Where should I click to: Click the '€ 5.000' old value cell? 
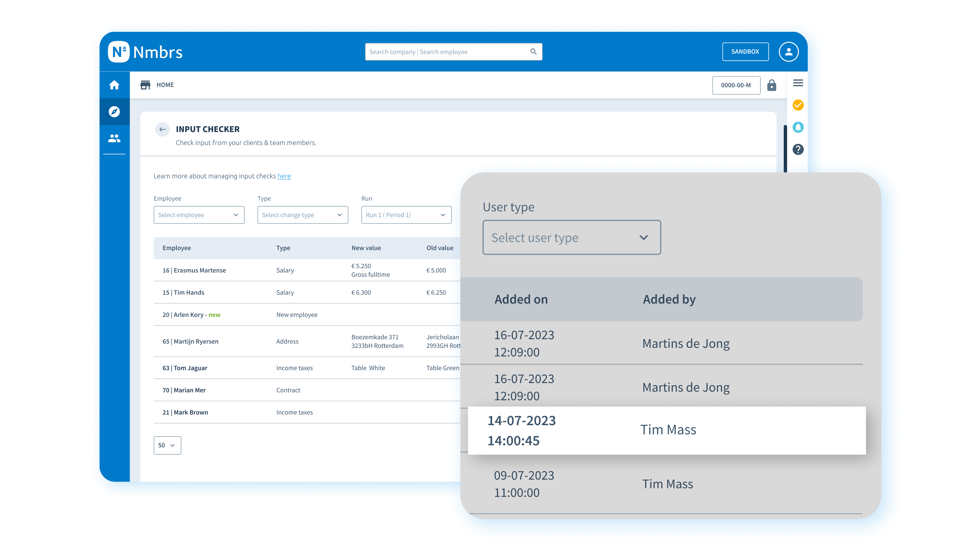(x=436, y=270)
